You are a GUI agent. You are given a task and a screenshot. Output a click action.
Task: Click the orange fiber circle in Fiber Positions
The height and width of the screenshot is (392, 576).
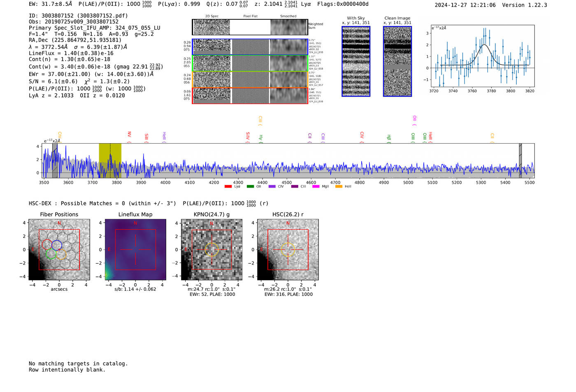click(x=61, y=254)
